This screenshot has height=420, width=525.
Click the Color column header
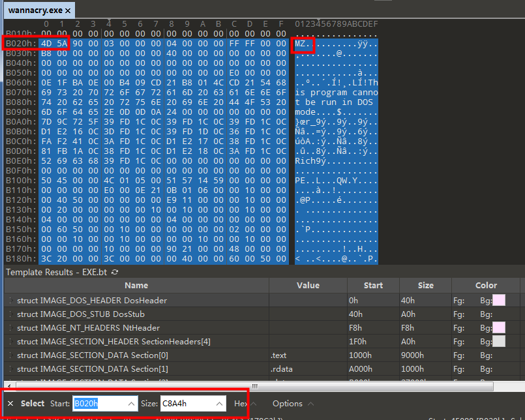(486, 286)
